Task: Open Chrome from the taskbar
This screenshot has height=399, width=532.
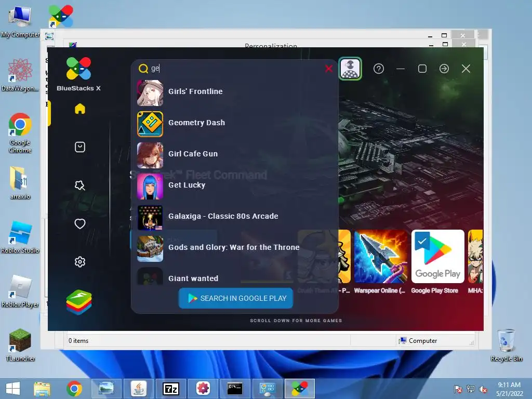Action: (x=74, y=389)
